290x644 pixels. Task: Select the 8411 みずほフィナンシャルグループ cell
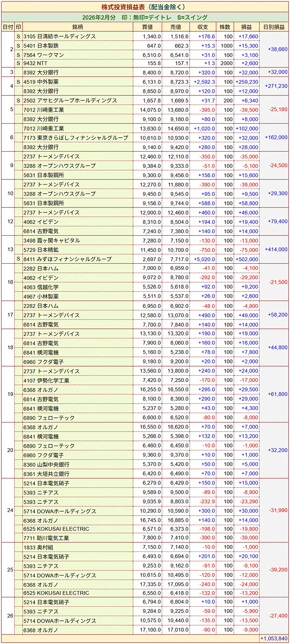(67, 259)
